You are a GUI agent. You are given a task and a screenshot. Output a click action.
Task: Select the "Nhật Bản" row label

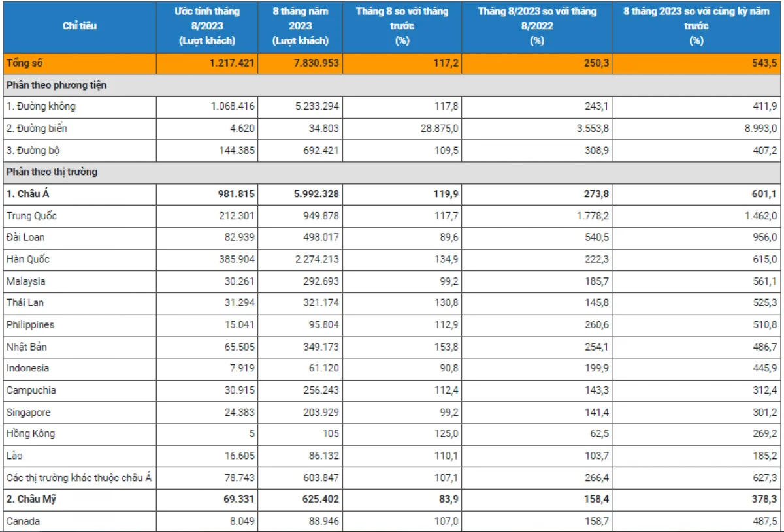point(27,347)
